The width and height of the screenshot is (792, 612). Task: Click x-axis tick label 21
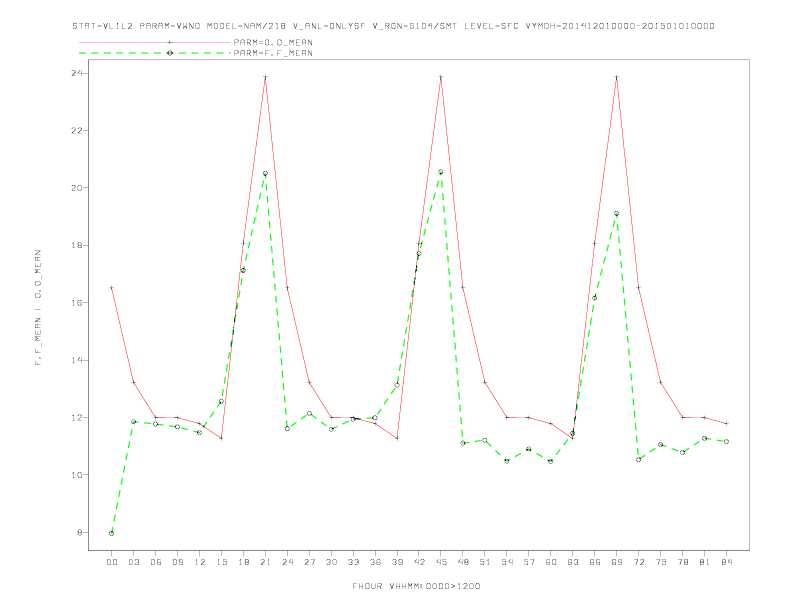coord(265,562)
